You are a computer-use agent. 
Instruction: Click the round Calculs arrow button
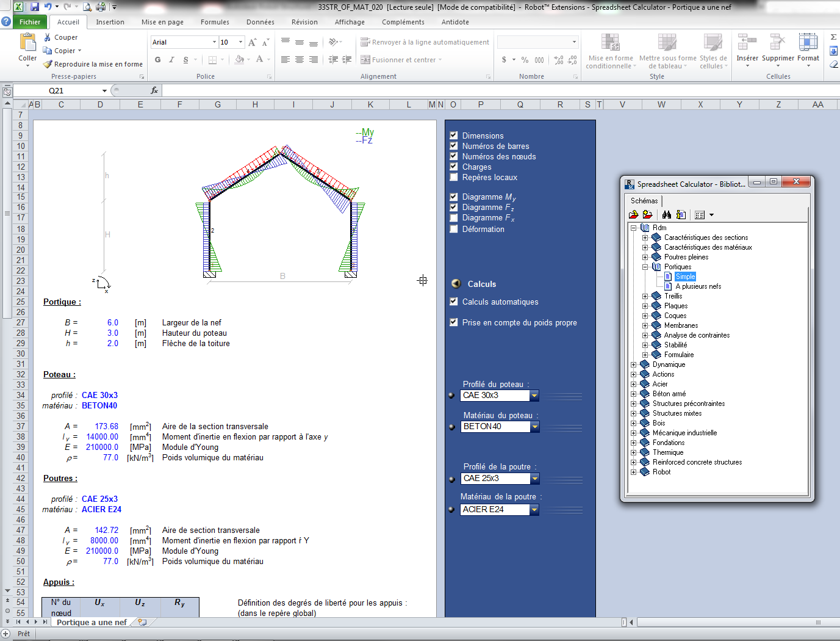coord(456,284)
